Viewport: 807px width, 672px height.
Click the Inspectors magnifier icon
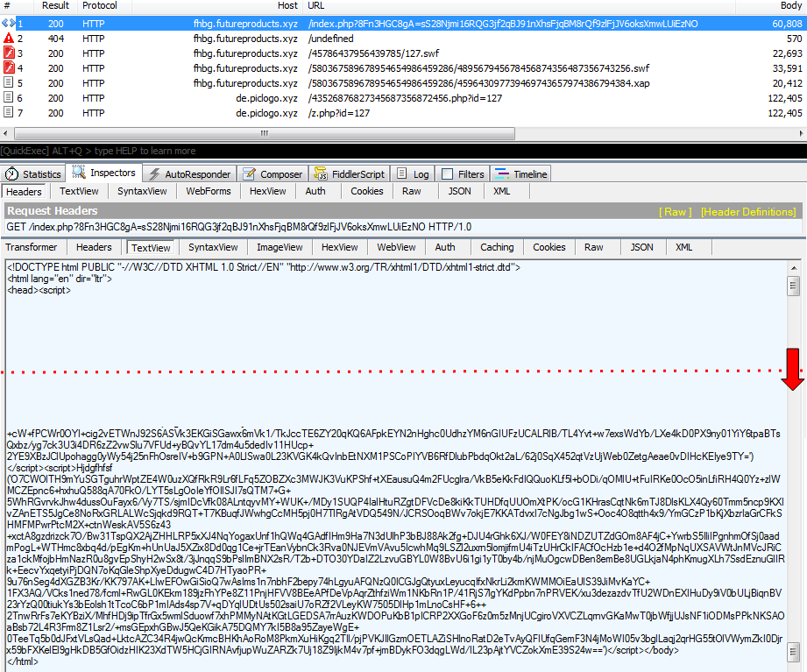pos(79,172)
